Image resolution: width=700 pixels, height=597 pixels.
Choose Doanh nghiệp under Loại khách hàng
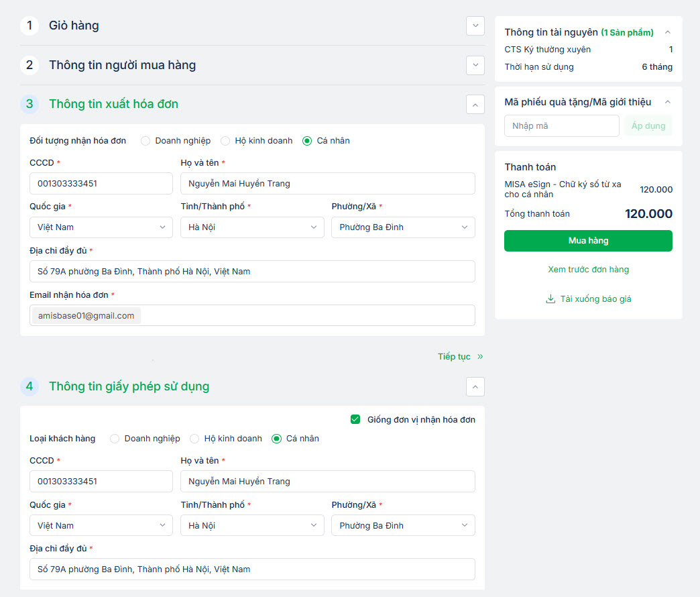[x=115, y=439]
